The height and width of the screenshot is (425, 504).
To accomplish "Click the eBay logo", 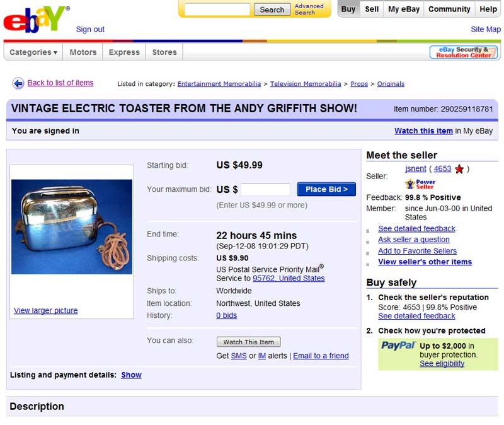I will point(35,18).
